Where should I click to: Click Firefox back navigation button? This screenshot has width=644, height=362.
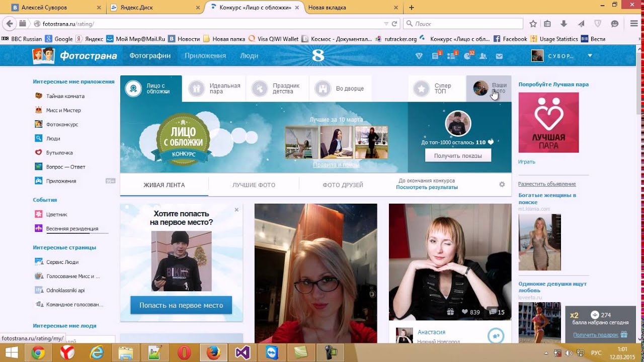(9, 24)
